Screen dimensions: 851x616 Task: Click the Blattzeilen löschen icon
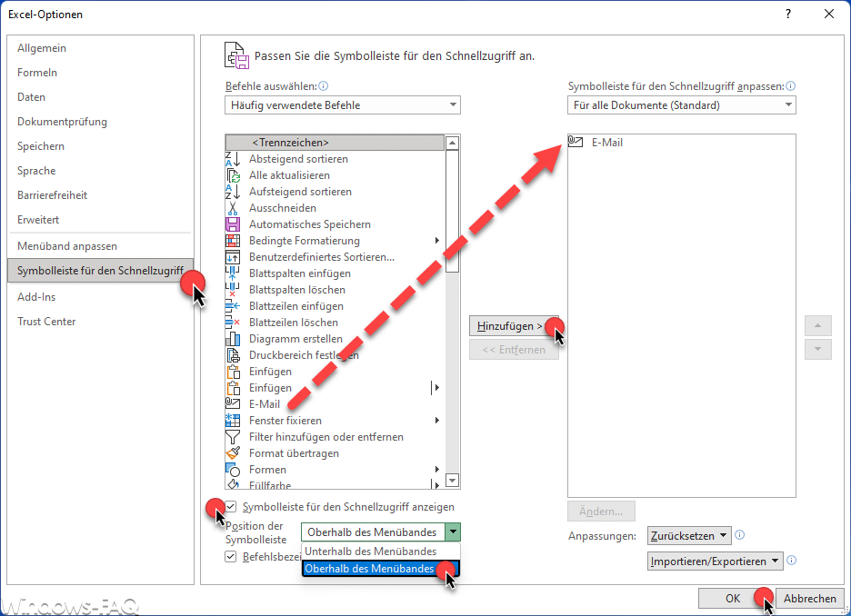point(232,323)
